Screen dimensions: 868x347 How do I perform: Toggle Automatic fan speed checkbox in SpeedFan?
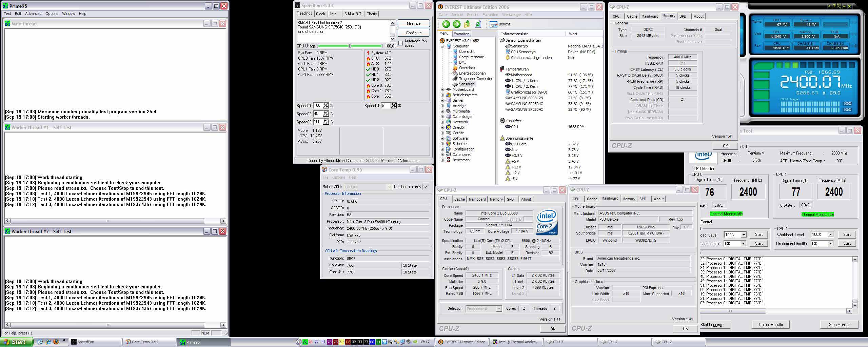400,43
